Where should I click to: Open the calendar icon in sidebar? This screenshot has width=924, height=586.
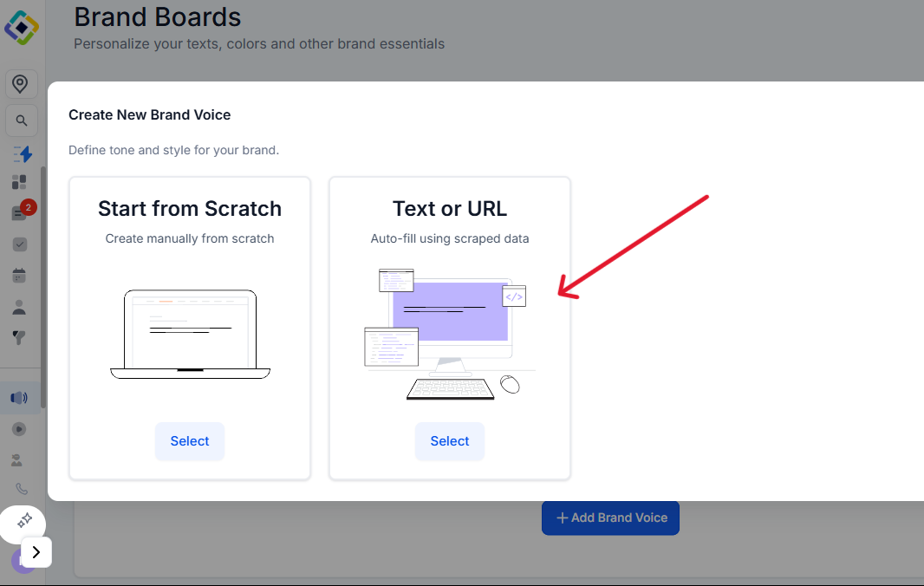pyautogui.click(x=19, y=276)
